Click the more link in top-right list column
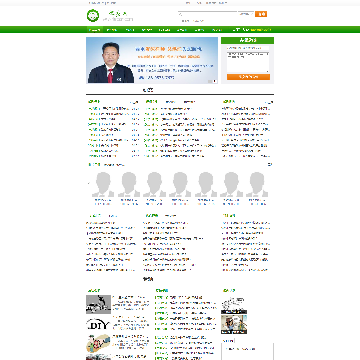Screen dimensions: 360x360 pyautogui.click(x=269, y=102)
